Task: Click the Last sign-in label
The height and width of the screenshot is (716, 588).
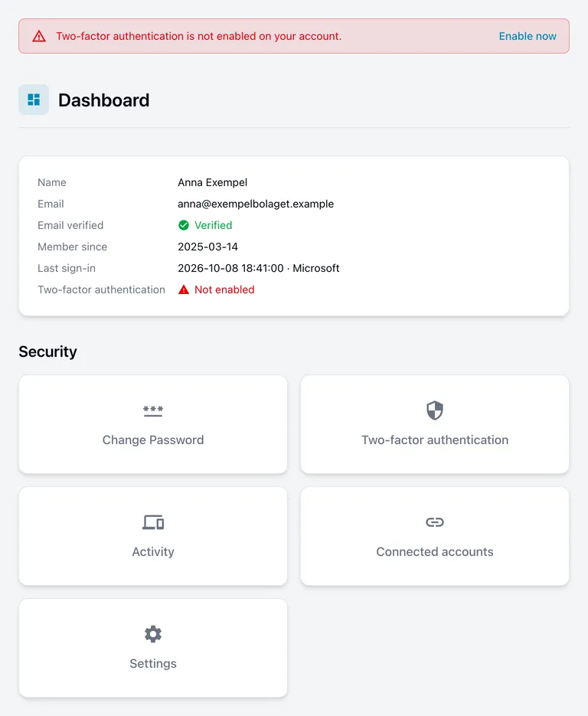Action: (x=66, y=268)
